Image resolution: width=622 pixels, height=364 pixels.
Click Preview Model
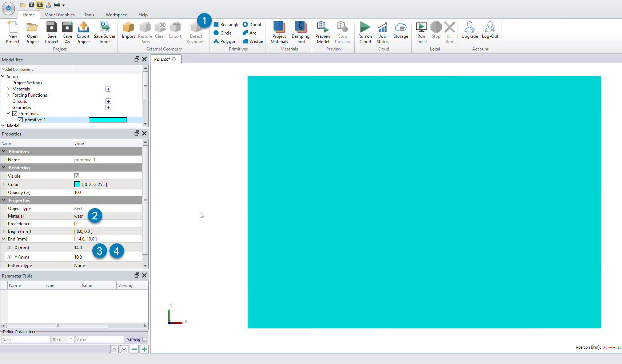point(323,33)
